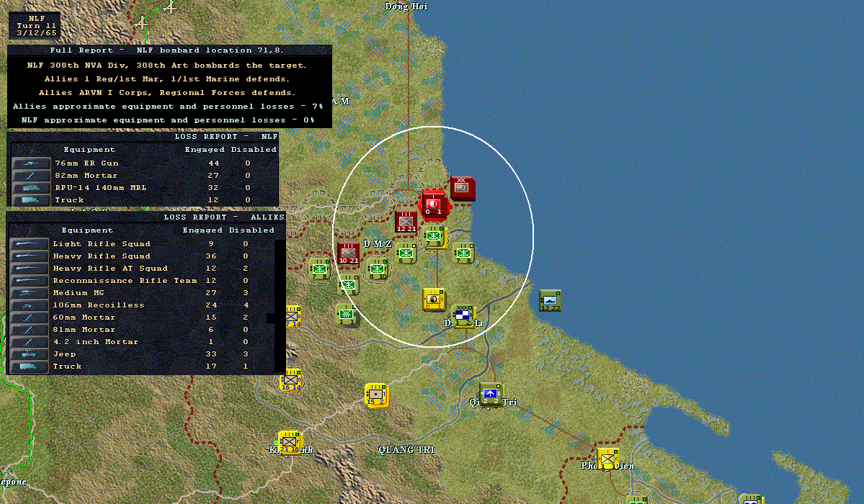Select the airborne 2-2 counter at Quang Tri
This screenshot has height=504, width=864.
pos(491,395)
